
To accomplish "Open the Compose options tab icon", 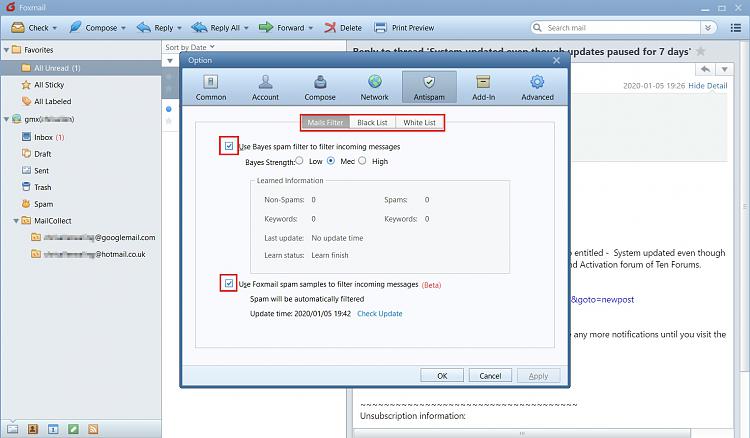I will tap(320, 82).
